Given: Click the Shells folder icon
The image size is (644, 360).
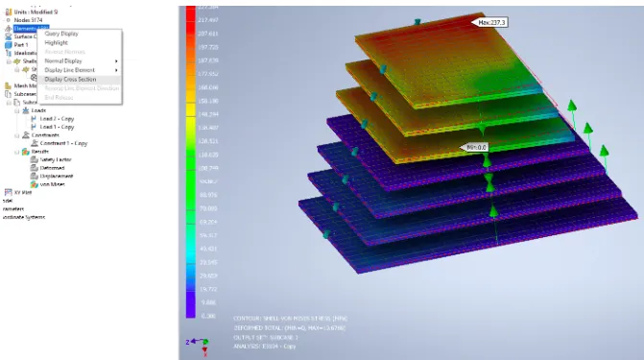Looking at the screenshot, I should point(17,61).
